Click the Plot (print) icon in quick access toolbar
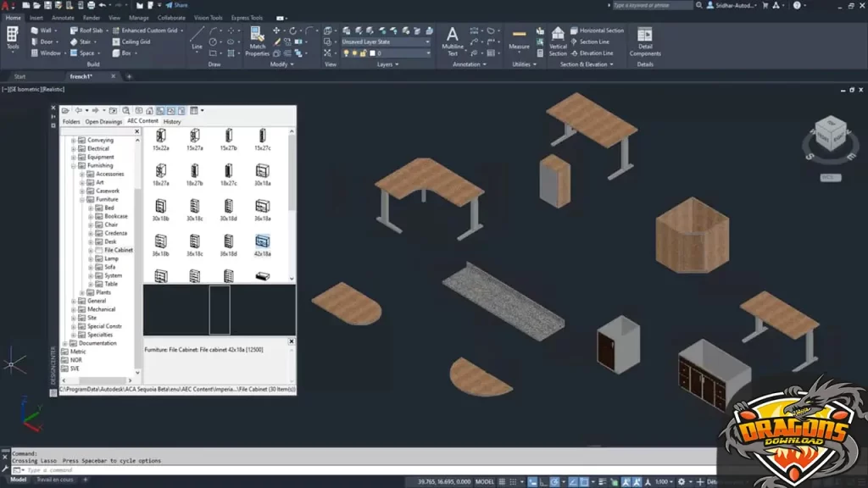The image size is (868, 488). pos(91,6)
